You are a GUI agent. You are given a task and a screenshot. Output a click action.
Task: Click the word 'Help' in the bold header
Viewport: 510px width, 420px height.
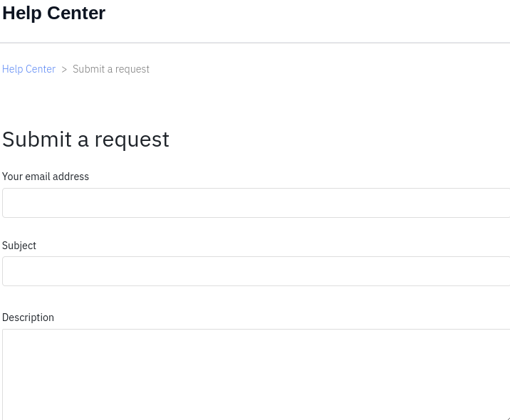pos(22,14)
